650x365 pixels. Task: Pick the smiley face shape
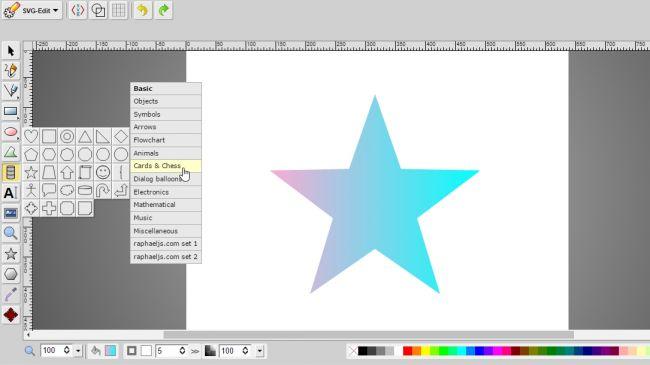tap(103, 172)
